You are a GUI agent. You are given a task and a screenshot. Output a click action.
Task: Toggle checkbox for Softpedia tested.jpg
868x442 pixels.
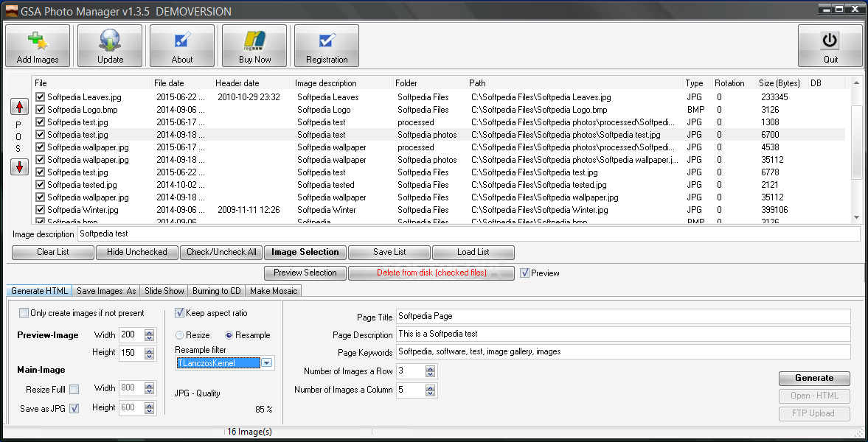(40, 185)
